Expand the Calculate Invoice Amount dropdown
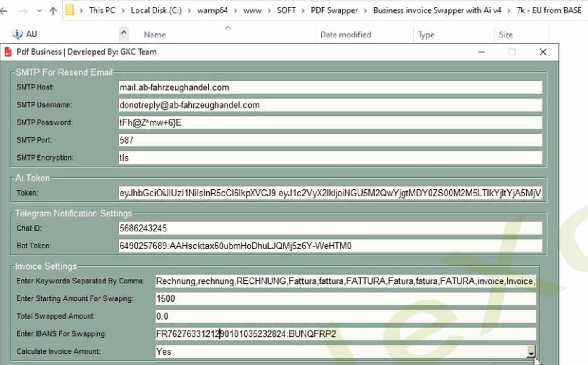This screenshot has height=365, width=588. pyautogui.click(x=531, y=352)
